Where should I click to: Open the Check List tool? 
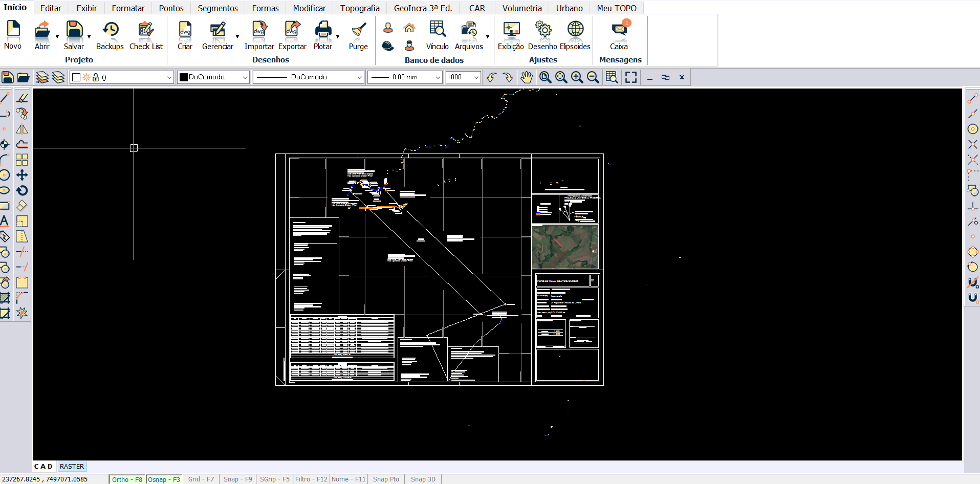(146, 35)
